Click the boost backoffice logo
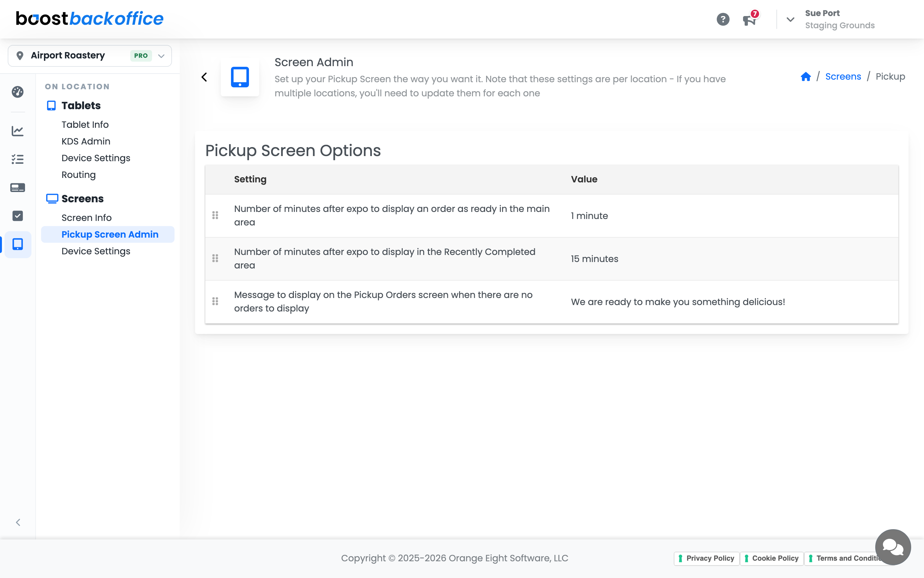The width and height of the screenshot is (924, 578). coord(90,18)
